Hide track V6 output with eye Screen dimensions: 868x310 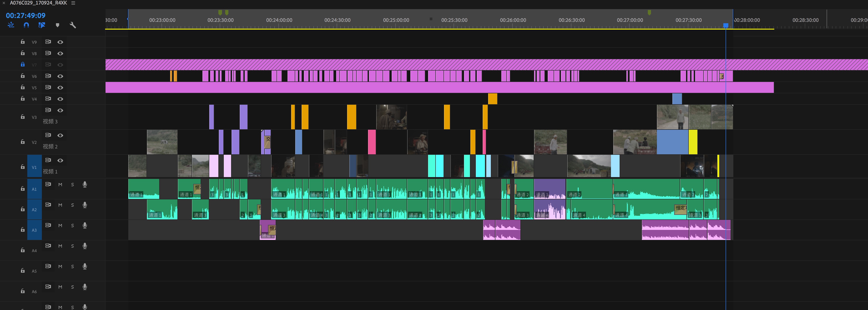coord(60,76)
